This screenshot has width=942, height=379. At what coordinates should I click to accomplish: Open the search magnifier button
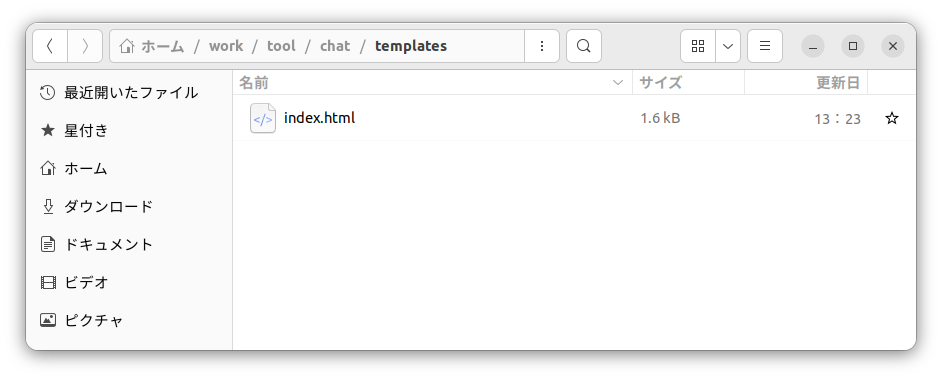point(583,46)
